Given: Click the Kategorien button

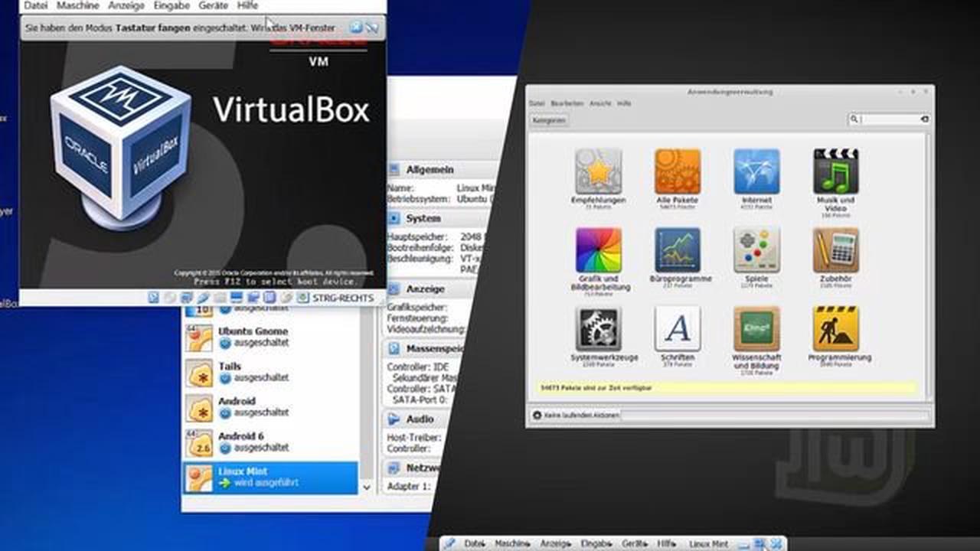Looking at the screenshot, I should coord(548,119).
